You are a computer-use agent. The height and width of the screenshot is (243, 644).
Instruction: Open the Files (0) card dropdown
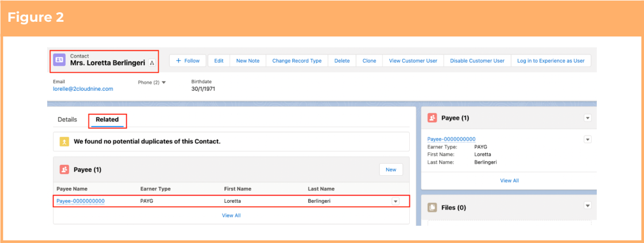(588, 205)
